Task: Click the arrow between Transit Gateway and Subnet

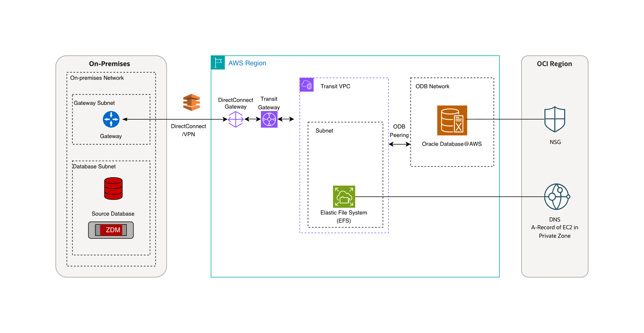Action: (x=287, y=119)
